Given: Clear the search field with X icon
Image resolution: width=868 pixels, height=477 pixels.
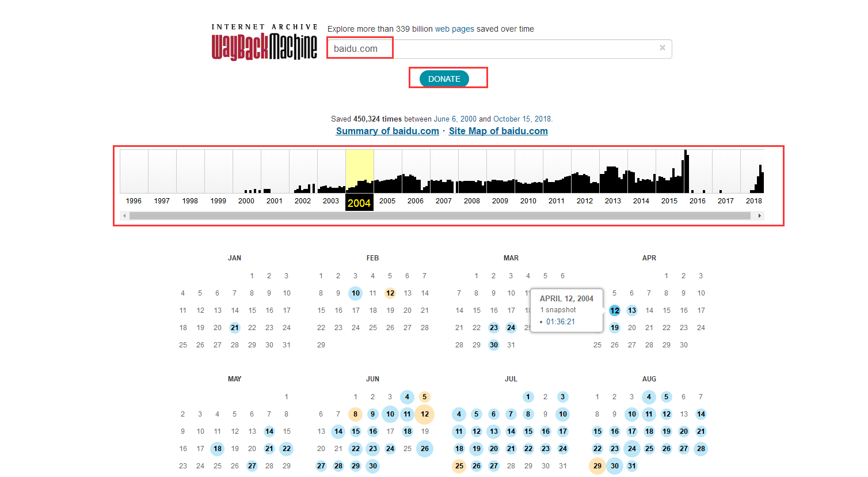Looking at the screenshot, I should [662, 48].
